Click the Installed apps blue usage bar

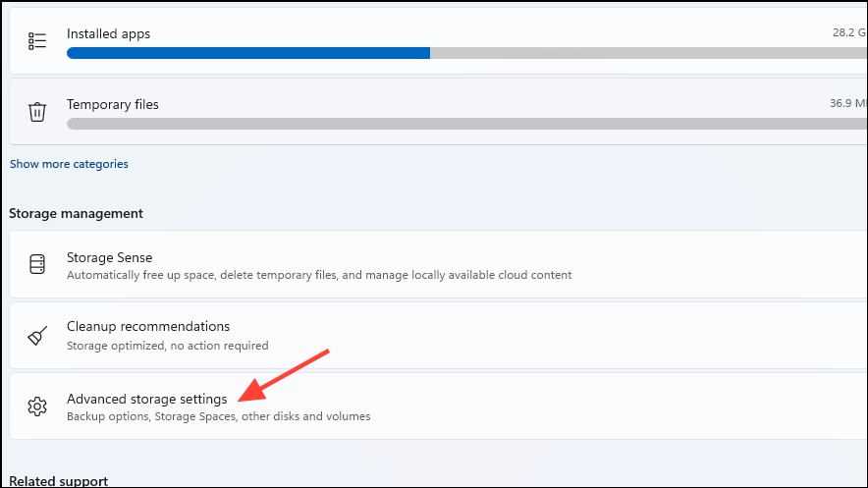click(248, 53)
